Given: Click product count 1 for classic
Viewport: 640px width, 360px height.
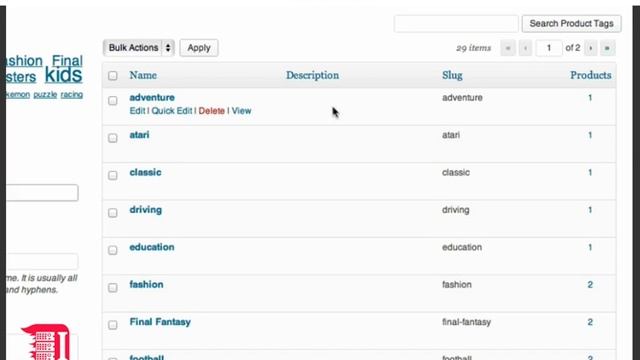Looking at the screenshot, I should (x=590, y=172).
